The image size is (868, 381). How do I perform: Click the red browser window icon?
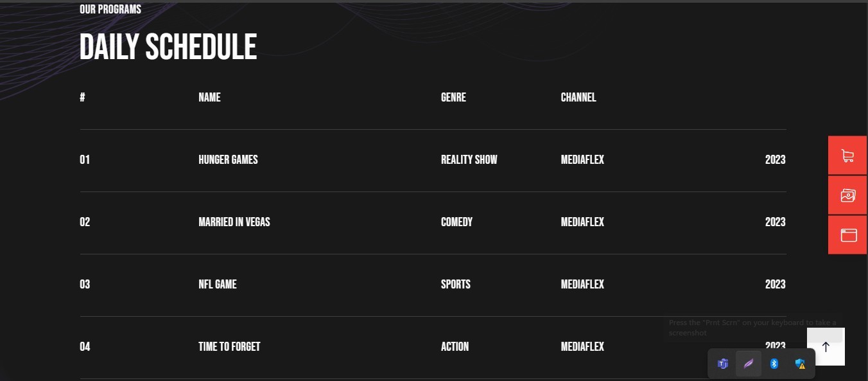point(847,235)
